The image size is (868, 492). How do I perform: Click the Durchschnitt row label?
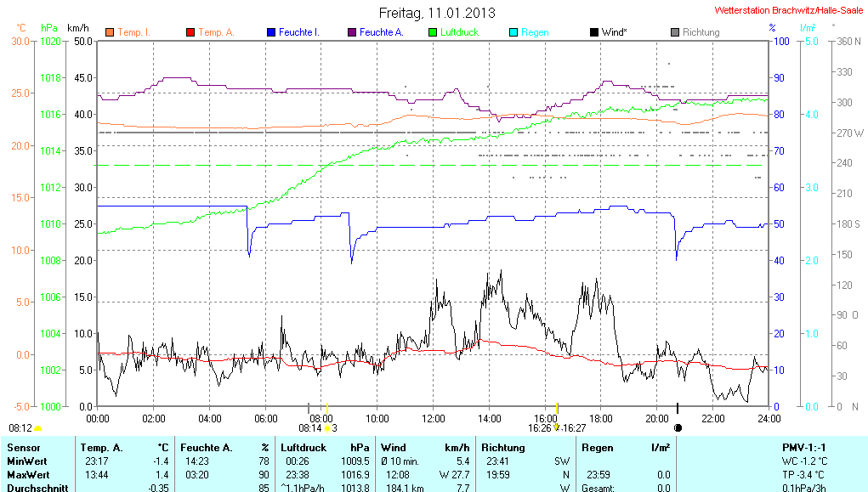35,488
